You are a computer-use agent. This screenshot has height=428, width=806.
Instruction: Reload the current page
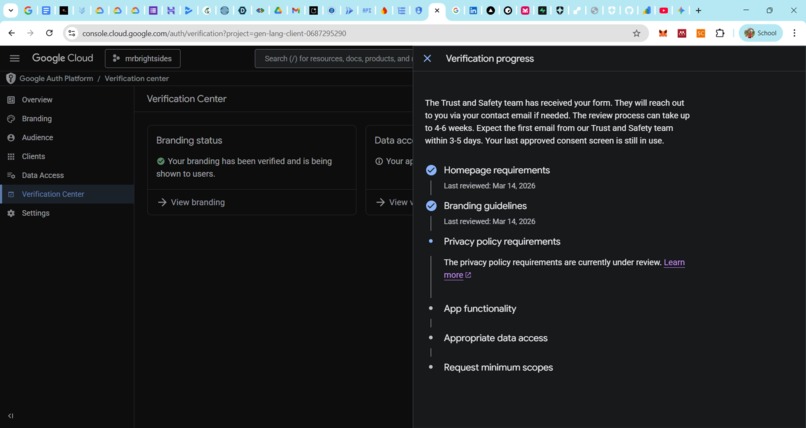(x=49, y=33)
